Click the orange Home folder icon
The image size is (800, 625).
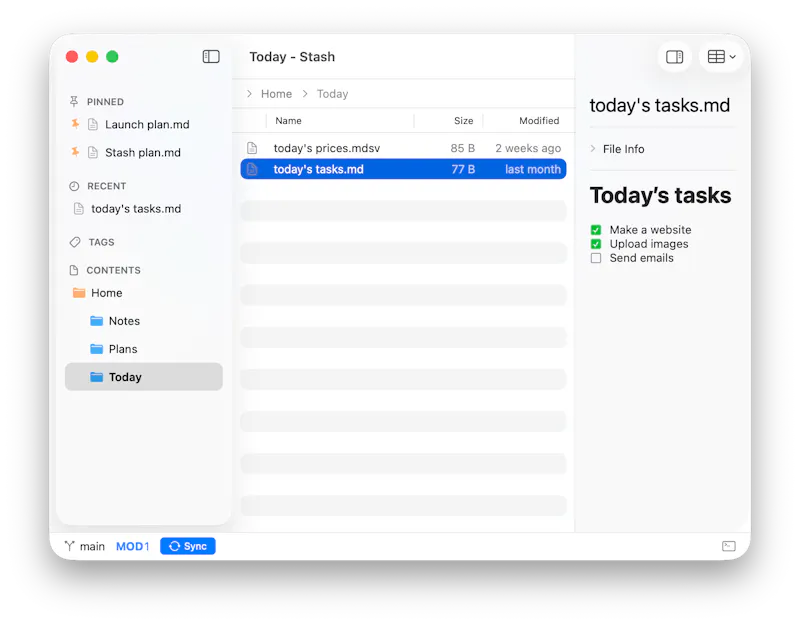tap(79, 292)
